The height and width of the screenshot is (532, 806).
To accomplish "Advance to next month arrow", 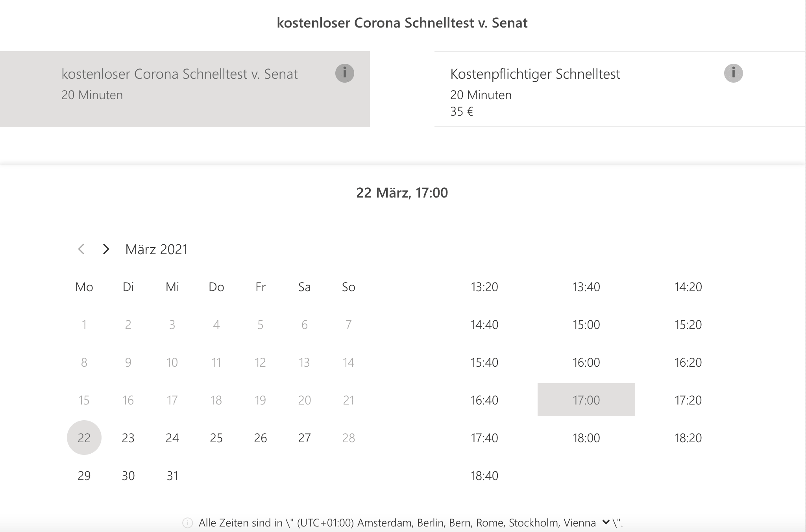I will (106, 249).
